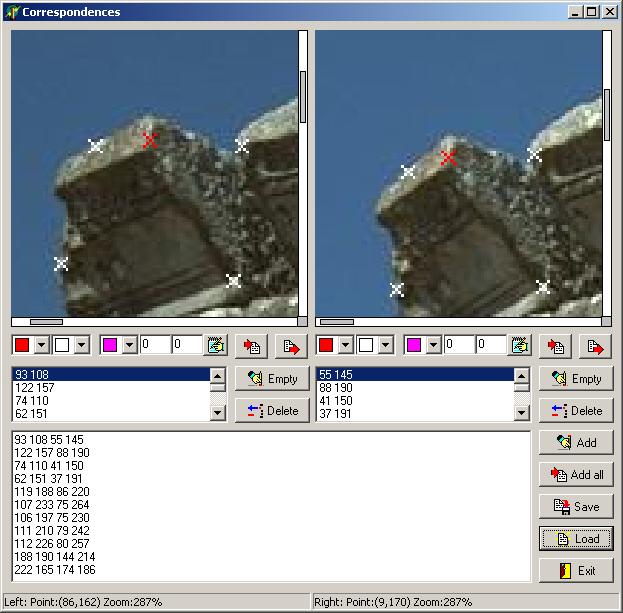Click first numeric field in right panel toolbar
This screenshot has height=613, width=623.
click(x=459, y=344)
